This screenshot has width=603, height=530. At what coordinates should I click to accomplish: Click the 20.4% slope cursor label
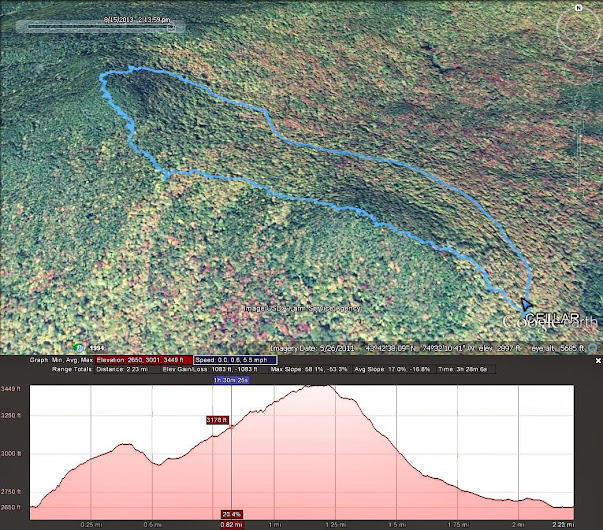click(232, 514)
